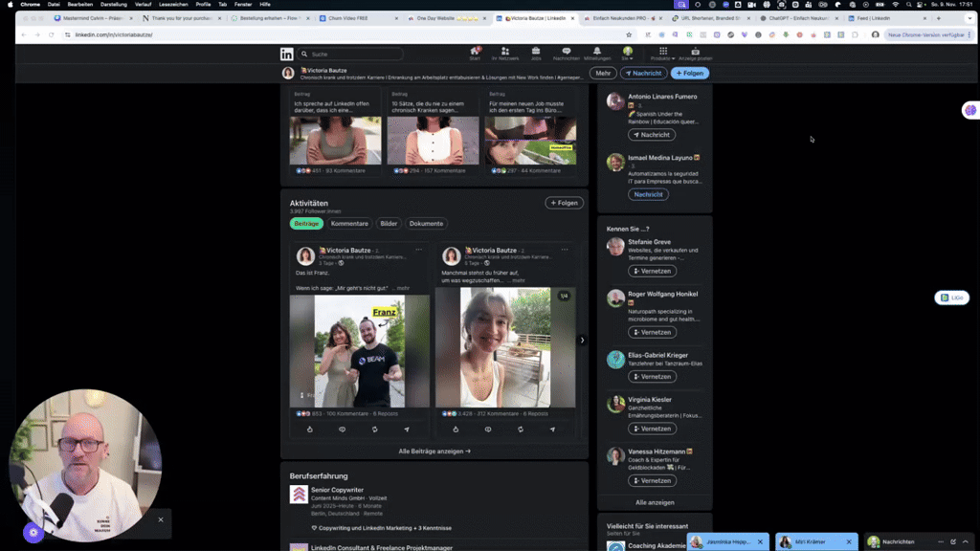Like the post with 3.428 reactions
980x551 pixels.
coord(456,430)
